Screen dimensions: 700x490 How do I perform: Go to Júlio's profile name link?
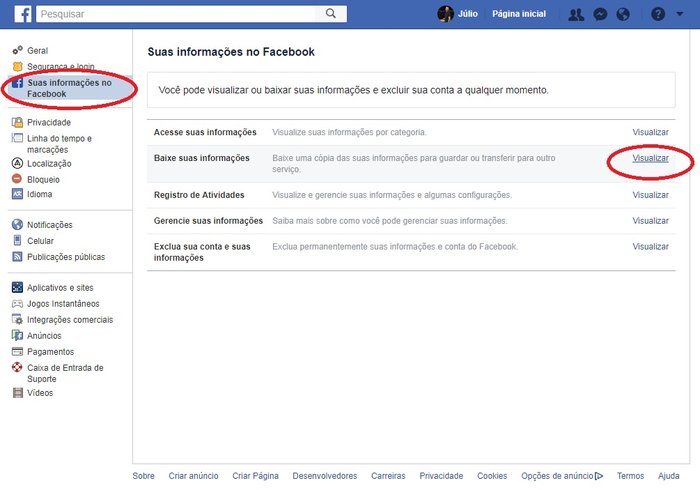click(x=467, y=14)
